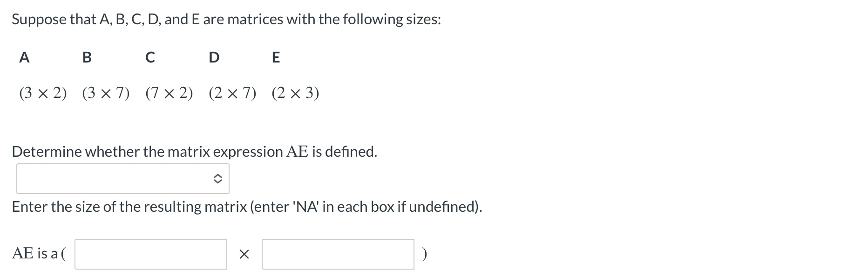Click the size text (3 × 7)

pos(107,93)
